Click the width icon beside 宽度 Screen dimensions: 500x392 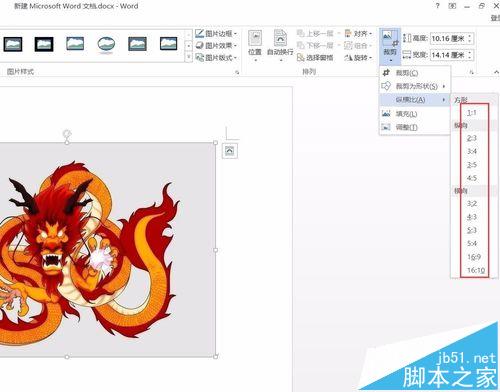pos(407,55)
